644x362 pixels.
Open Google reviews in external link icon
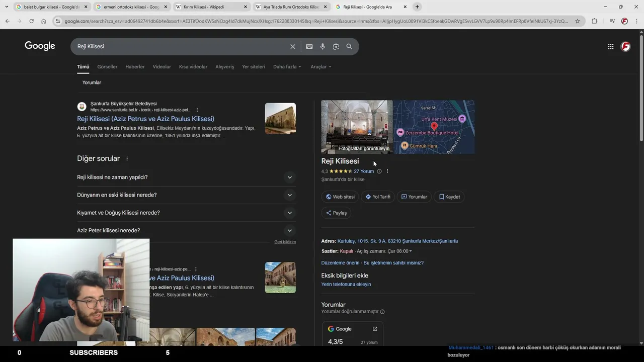point(375,329)
